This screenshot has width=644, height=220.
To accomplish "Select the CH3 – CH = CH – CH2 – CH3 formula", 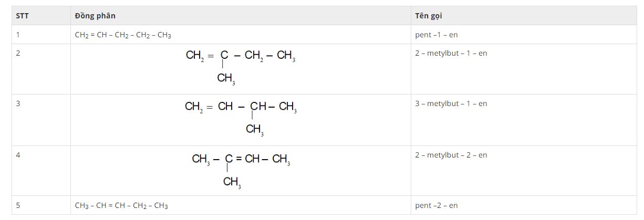I will (x=121, y=206).
